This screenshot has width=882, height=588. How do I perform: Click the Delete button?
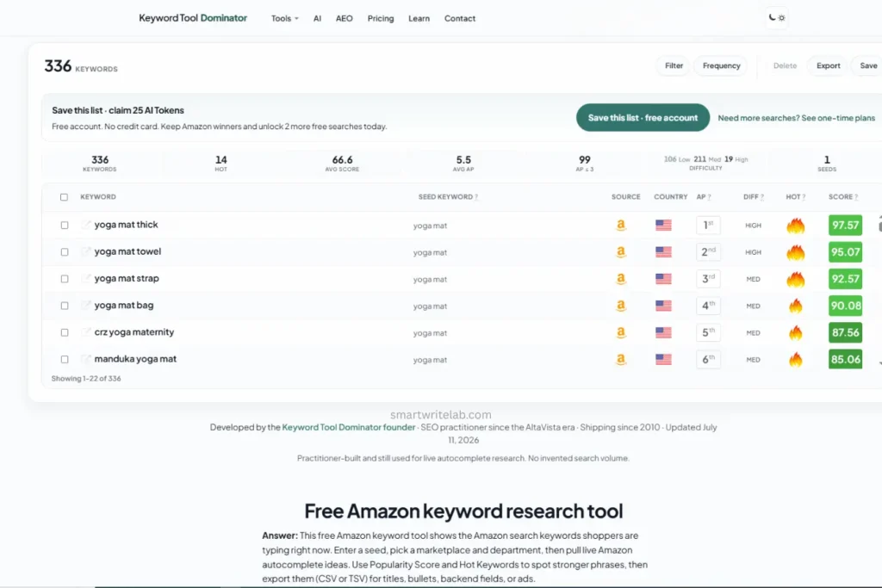[x=785, y=65]
